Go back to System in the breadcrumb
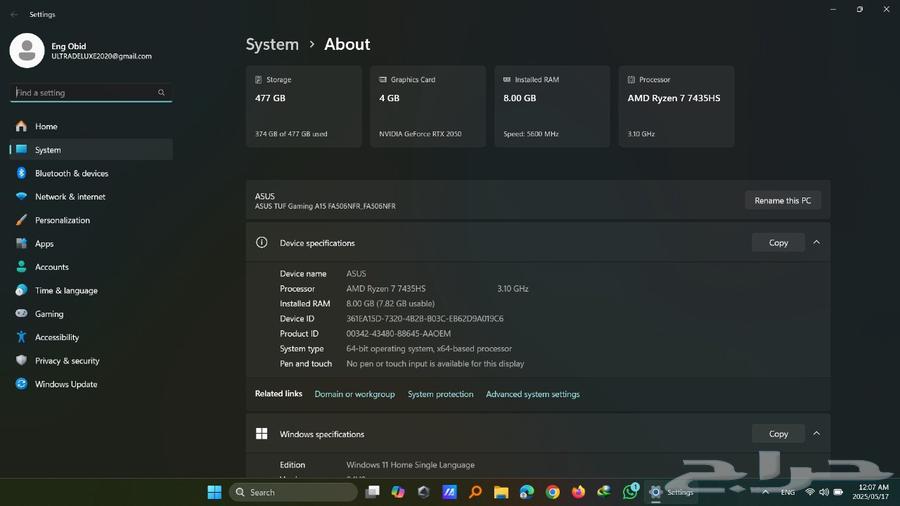Screen dimensions: 900x506 [272, 44]
